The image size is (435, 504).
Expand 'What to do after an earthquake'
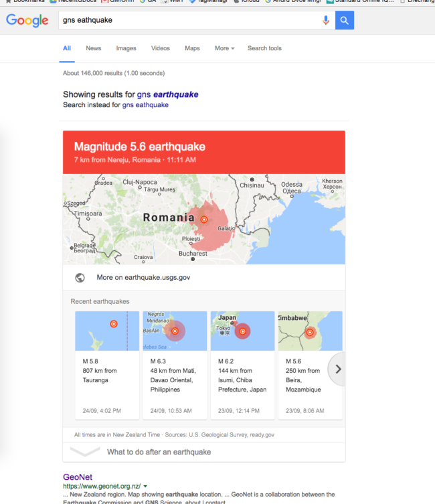[204, 452]
